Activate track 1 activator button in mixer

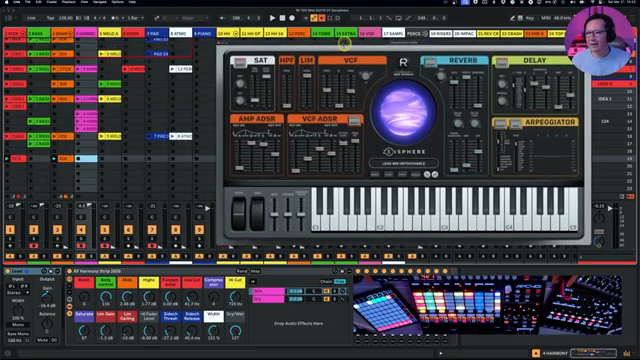coord(10,230)
